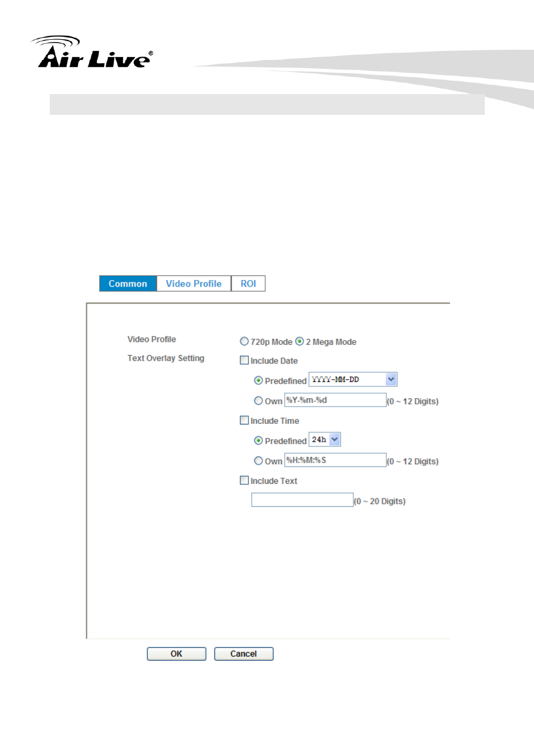
Task: Open the ROI tab
Action: click(248, 283)
